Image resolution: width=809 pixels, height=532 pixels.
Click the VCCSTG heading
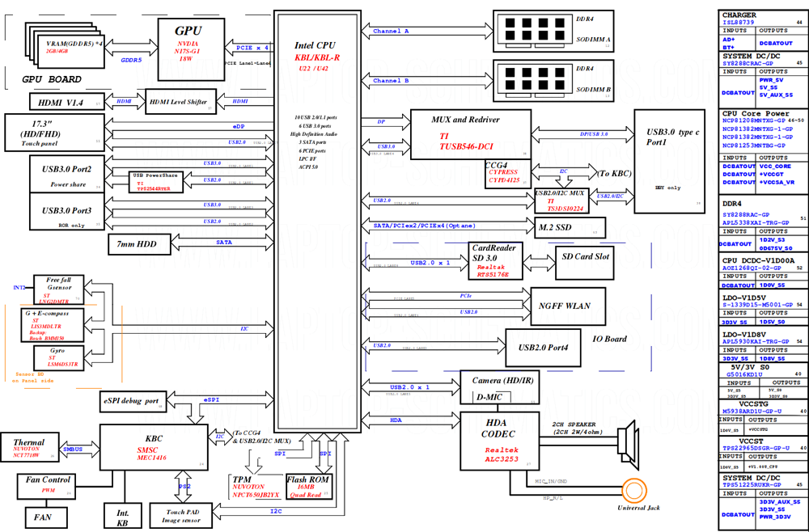[754, 403]
